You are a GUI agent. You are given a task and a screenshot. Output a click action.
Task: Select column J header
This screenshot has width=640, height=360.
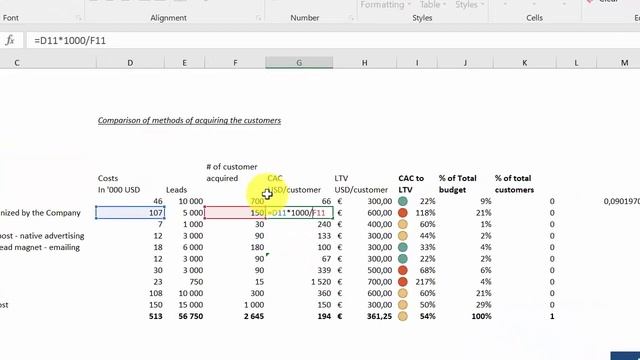tap(465, 62)
